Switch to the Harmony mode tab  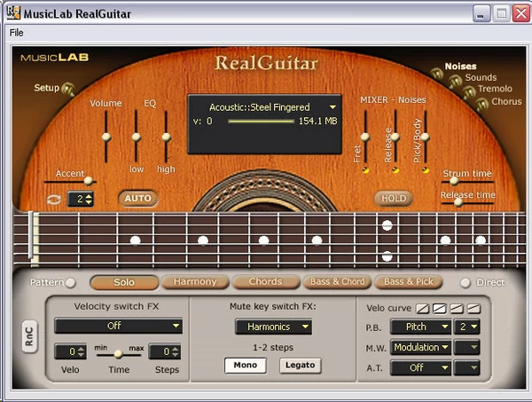[x=195, y=282]
